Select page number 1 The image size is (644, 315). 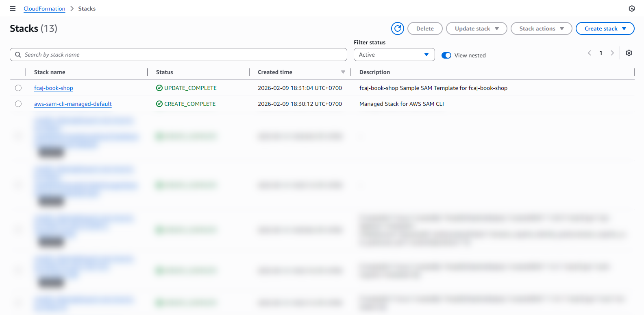tap(601, 53)
